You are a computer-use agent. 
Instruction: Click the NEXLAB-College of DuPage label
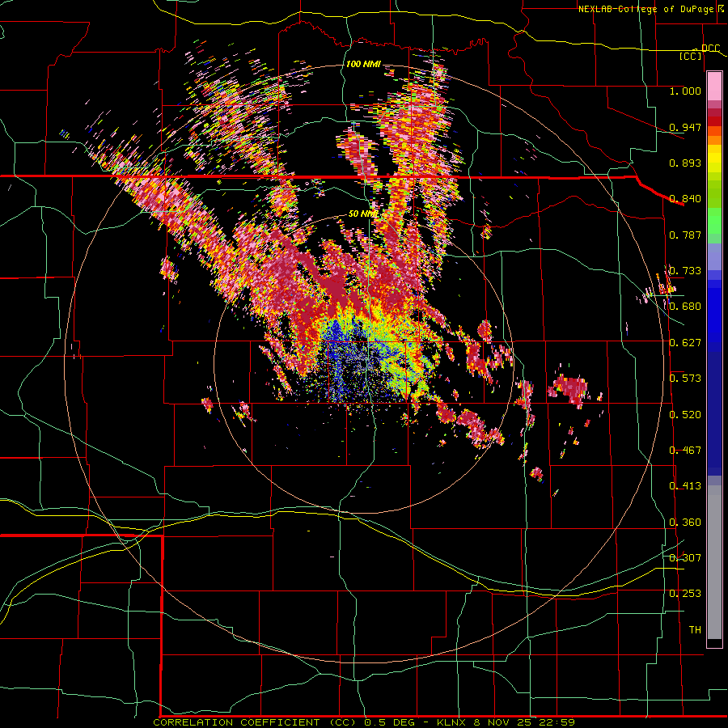tap(648, 9)
